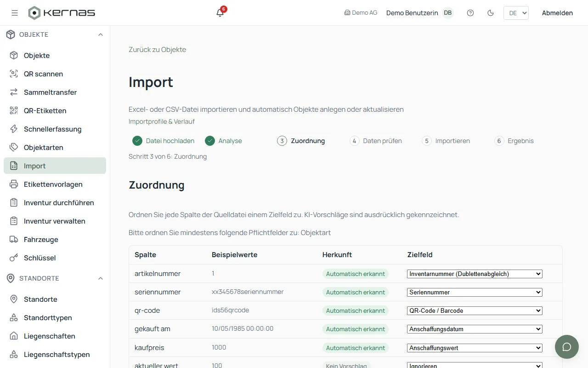Click the help question mark icon
The height and width of the screenshot is (368, 588).
pyautogui.click(x=470, y=13)
